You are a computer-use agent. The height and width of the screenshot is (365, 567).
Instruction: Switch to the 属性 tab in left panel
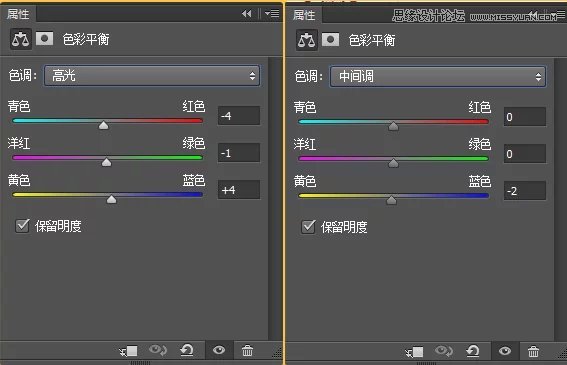(18, 14)
